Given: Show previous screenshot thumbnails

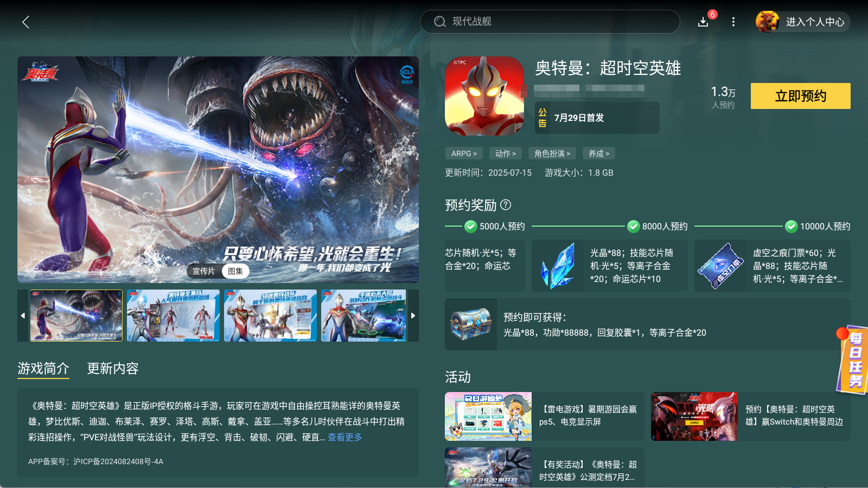Looking at the screenshot, I should (x=23, y=316).
